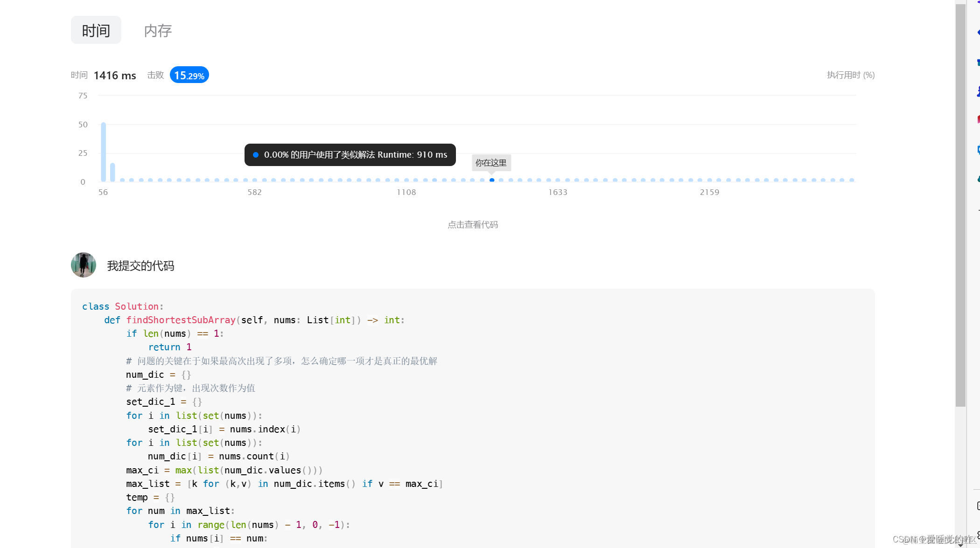Click the 执行用时 (%) axis label
Image resolution: width=980 pixels, height=548 pixels.
point(850,75)
